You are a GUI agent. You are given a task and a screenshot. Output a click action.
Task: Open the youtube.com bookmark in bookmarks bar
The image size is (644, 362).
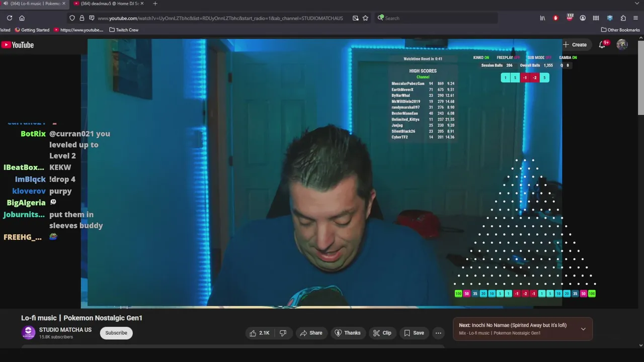coord(78,30)
